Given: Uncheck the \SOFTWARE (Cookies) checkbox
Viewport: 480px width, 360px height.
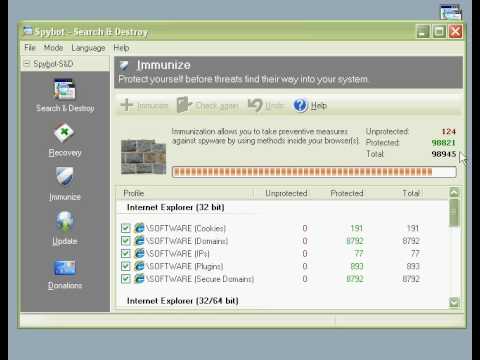Looking at the screenshot, I should pos(126,228).
